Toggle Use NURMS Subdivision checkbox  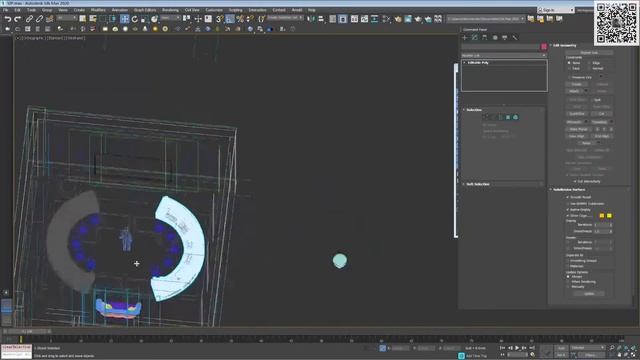click(568, 203)
